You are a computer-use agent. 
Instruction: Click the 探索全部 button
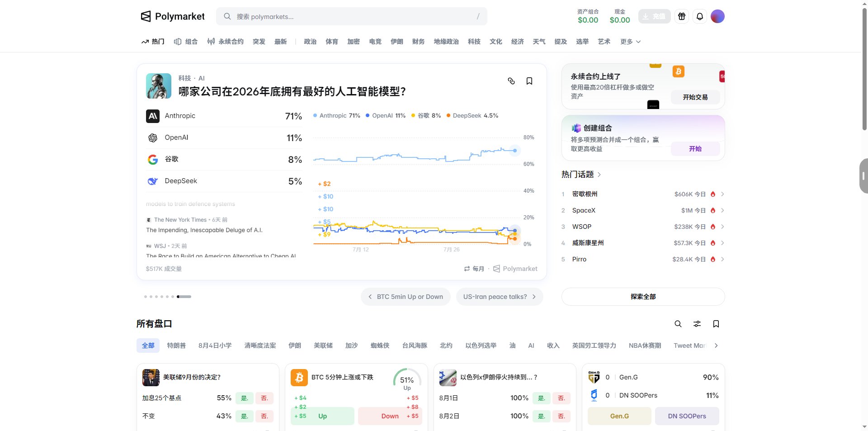pyautogui.click(x=643, y=297)
